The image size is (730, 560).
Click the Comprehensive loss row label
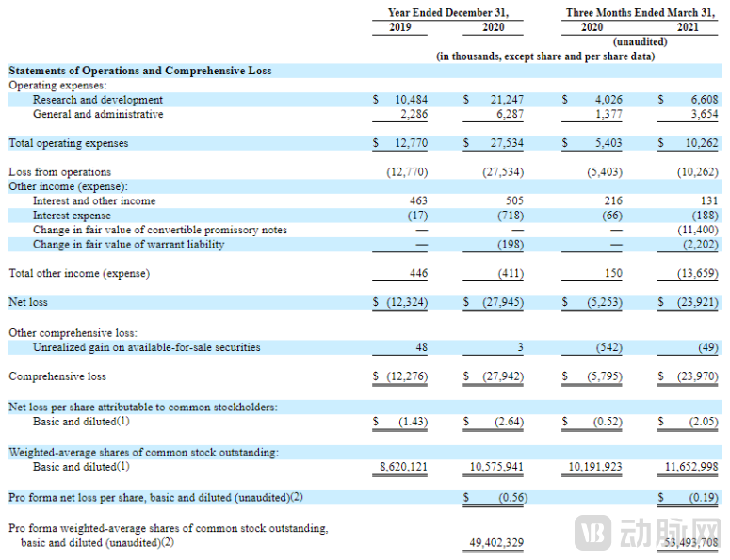(x=56, y=376)
